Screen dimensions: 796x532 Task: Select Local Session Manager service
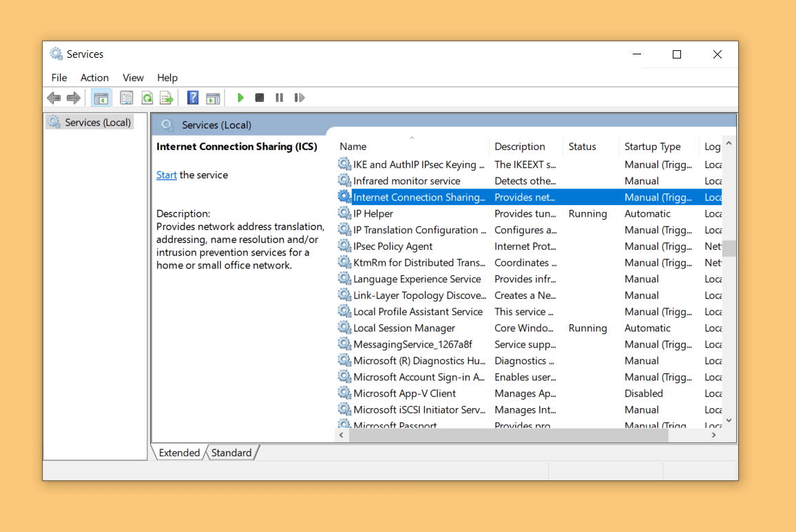pos(529,328)
